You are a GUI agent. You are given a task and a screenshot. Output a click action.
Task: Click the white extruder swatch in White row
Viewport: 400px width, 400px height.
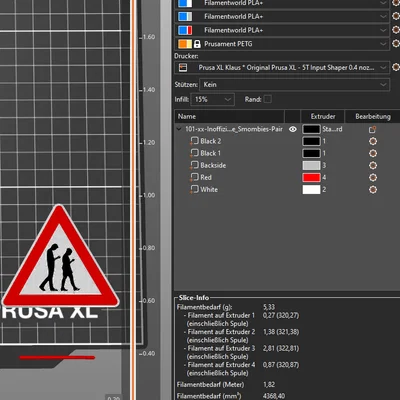click(x=311, y=189)
